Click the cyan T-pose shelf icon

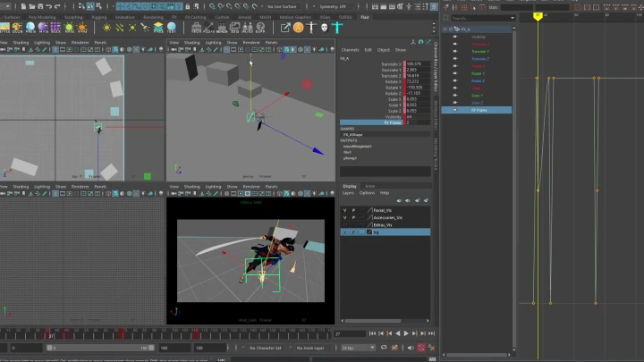tap(337, 28)
